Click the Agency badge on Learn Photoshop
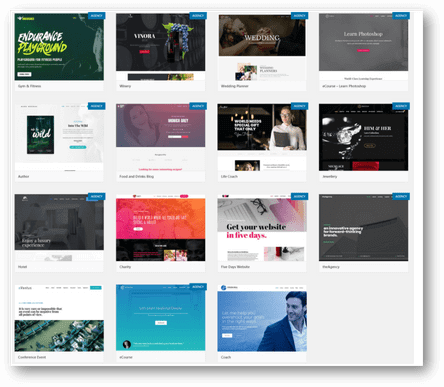The image size is (444, 387). (x=401, y=16)
